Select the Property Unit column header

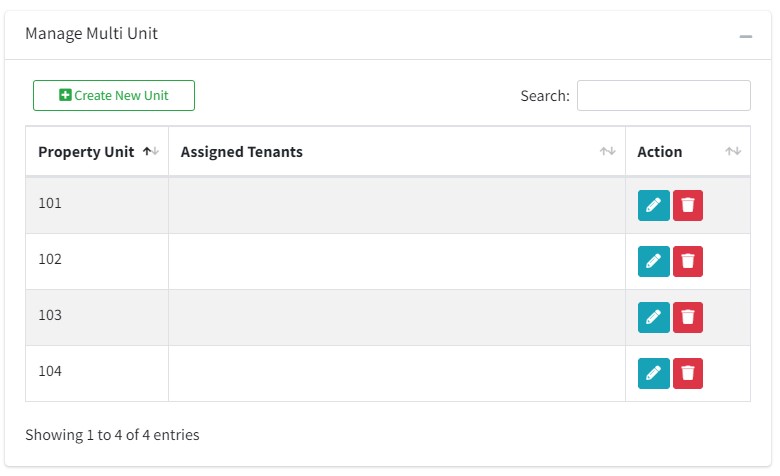[x=97, y=151]
